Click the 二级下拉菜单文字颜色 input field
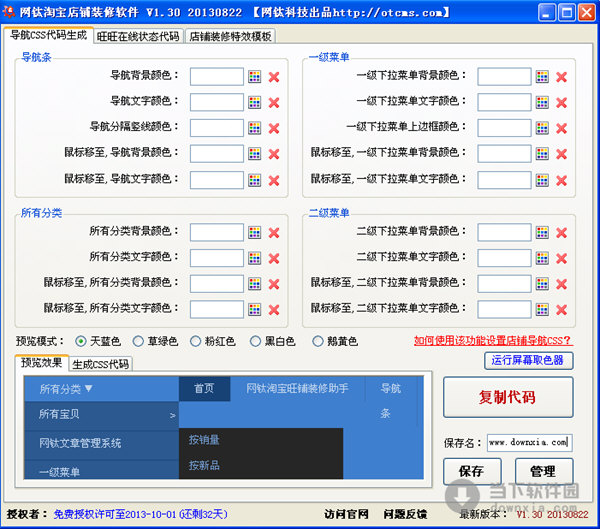600x529 pixels. tap(504, 258)
